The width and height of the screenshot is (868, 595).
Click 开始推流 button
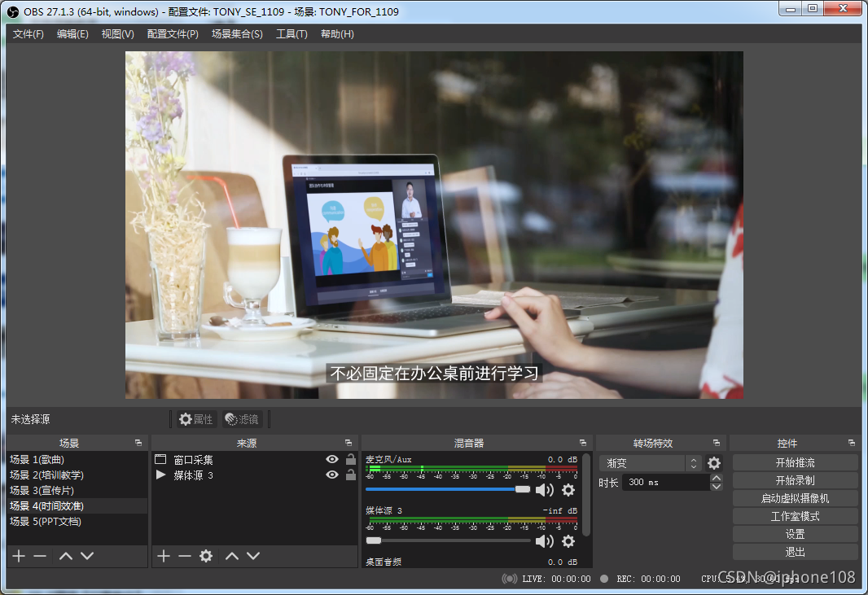(x=795, y=462)
